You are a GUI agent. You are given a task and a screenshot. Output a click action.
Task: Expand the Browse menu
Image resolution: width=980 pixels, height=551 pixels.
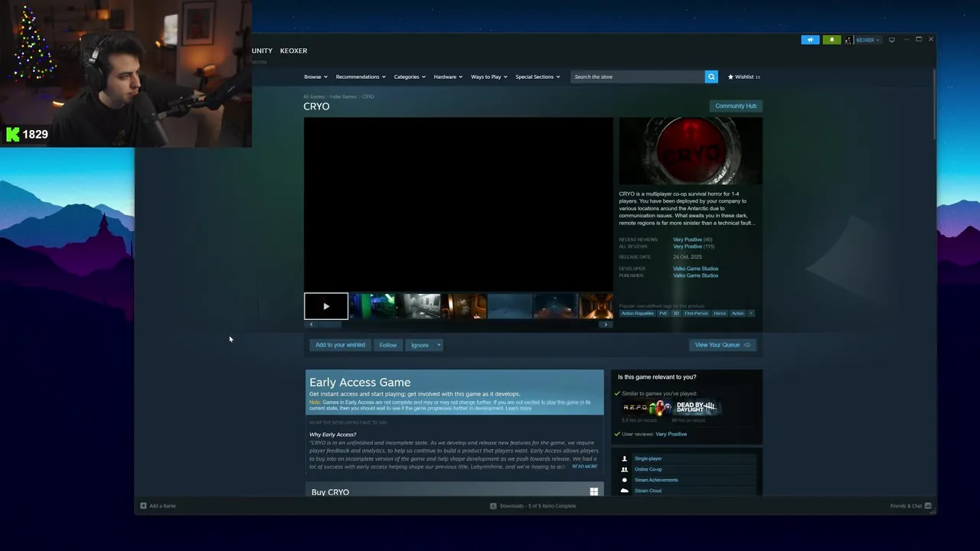[315, 77]
